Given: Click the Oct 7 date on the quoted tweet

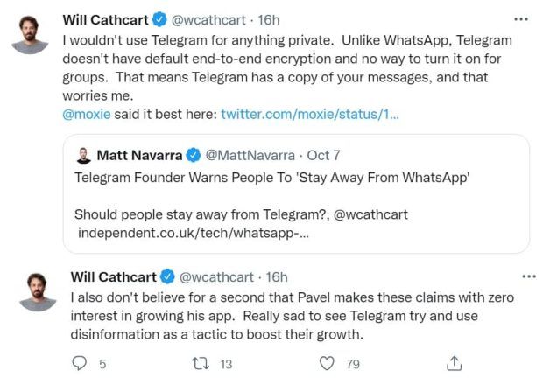Looking at the screenshot, I should 323,156.
